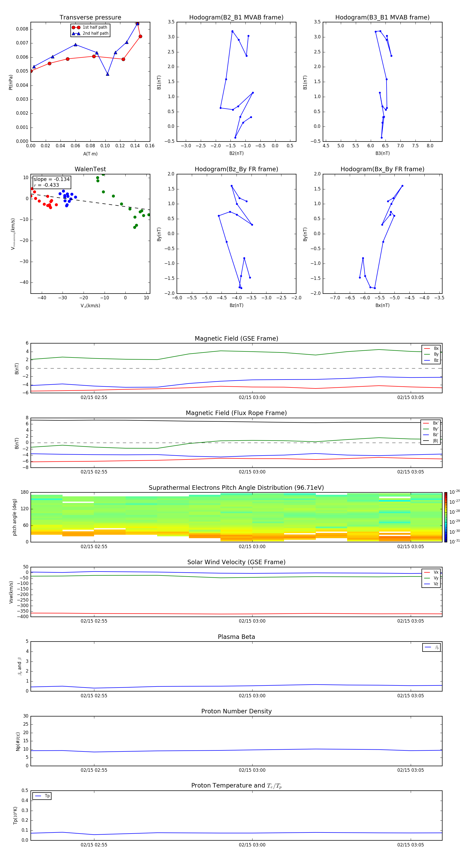Click the "Bz(nT)" hodogram x-axis label
473x868 pixels.
(236, 305)
